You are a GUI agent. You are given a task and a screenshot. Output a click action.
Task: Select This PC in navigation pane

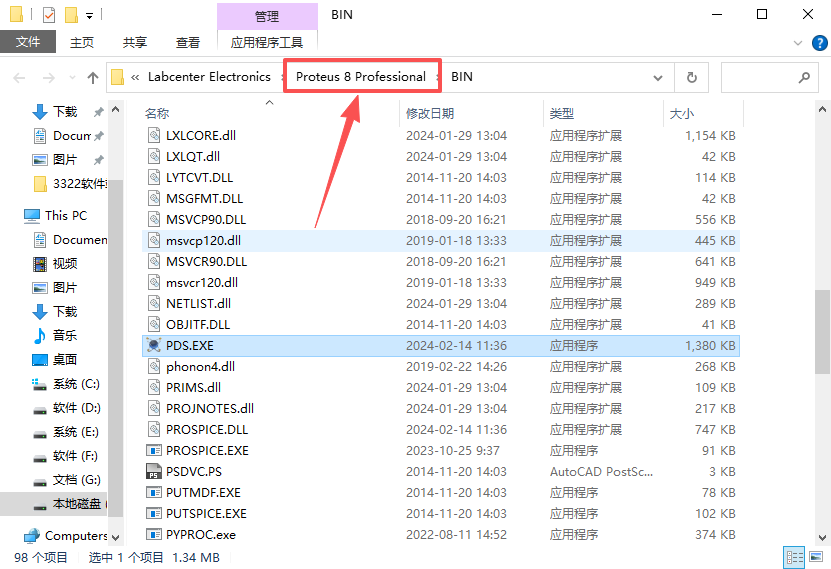pos(66,215)
